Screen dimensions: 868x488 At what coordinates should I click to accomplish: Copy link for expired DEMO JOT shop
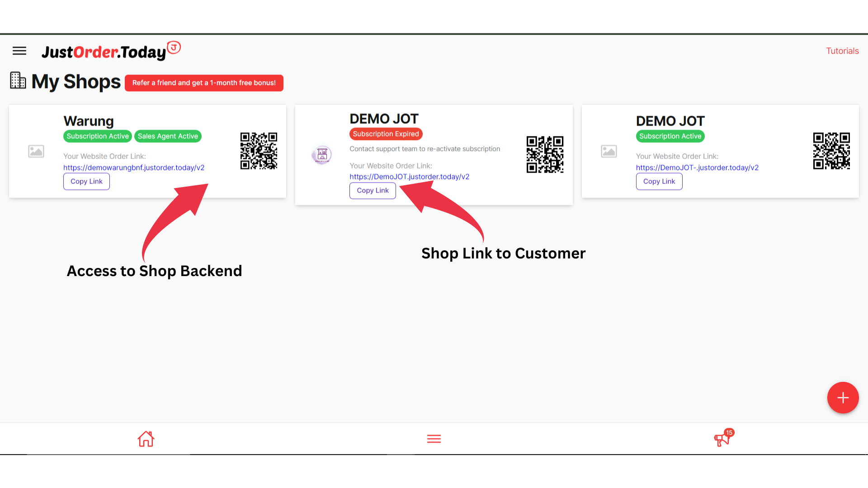(373, 190)
